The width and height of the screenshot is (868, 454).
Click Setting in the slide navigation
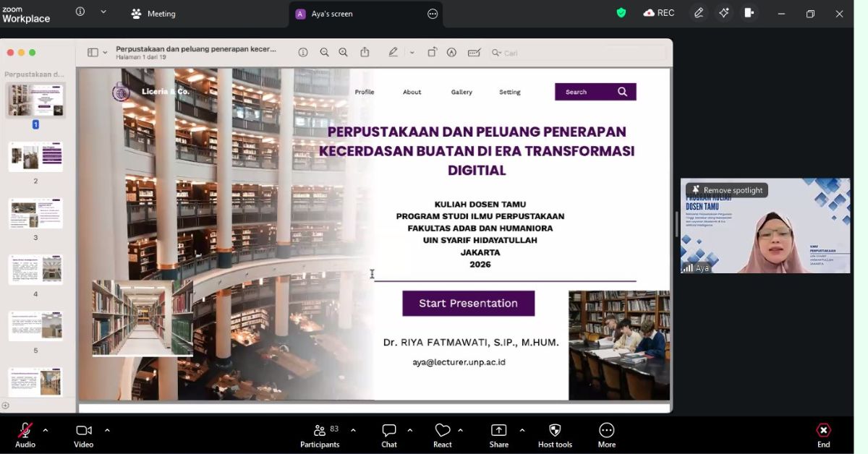tap(510, 92)
